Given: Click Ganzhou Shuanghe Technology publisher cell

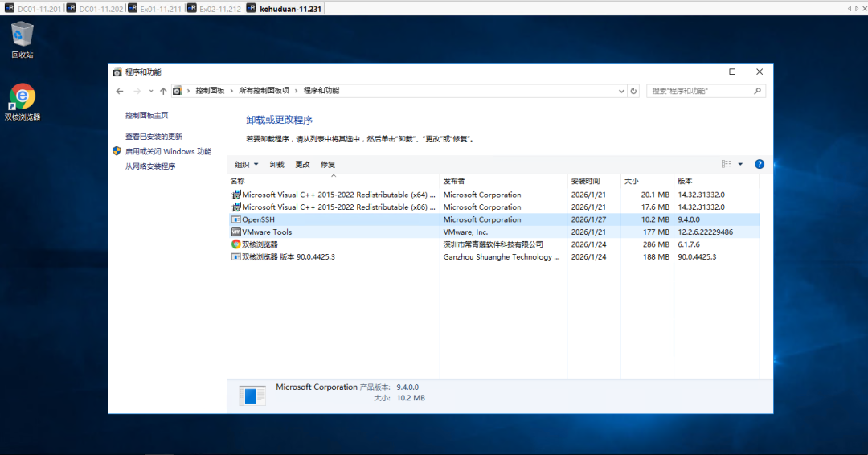Looking at the screenshot, I should [502, 256].
